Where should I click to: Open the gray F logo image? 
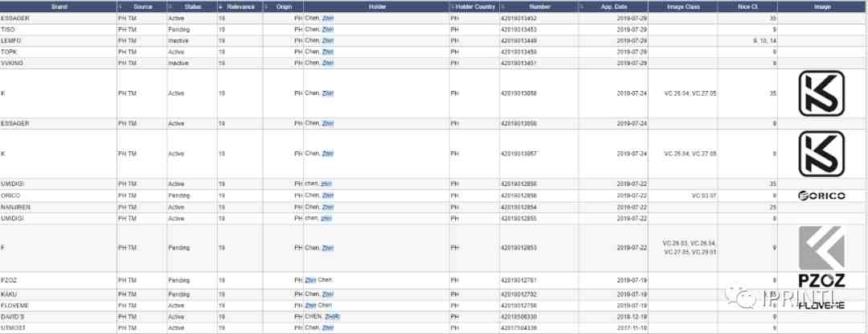tap(821, 247)
